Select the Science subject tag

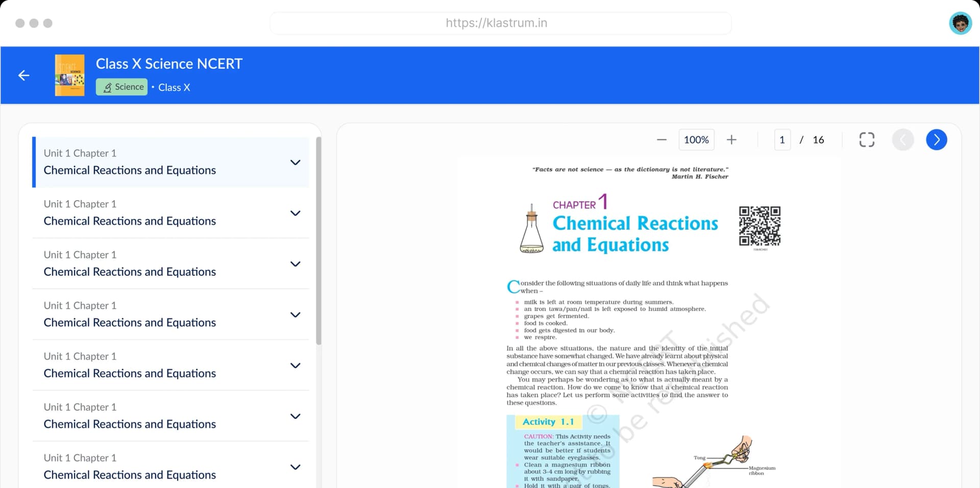tap(122, 87)
